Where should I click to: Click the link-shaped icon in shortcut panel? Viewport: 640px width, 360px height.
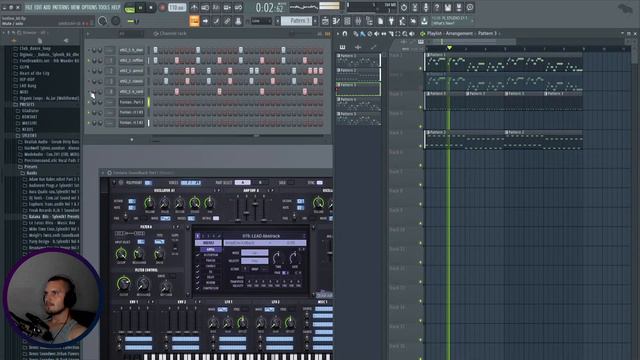pyautogui.click(x=227, y=21)
